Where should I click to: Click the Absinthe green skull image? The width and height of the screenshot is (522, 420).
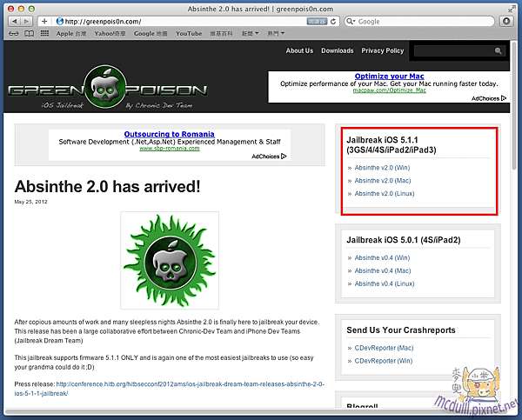tap(170, 260)
